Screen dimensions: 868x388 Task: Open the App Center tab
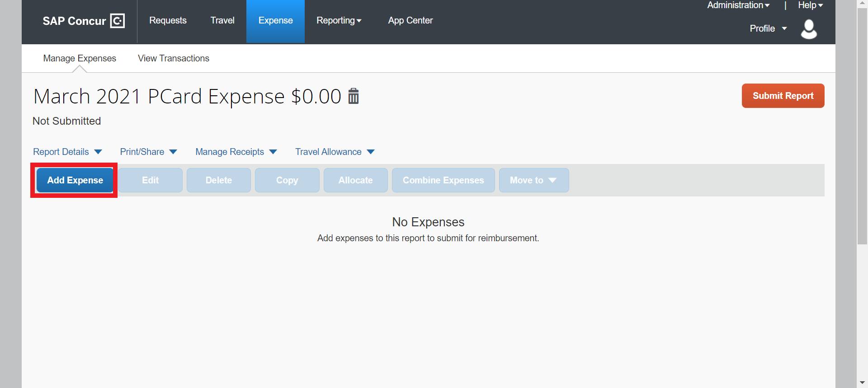tap(410, 21)
